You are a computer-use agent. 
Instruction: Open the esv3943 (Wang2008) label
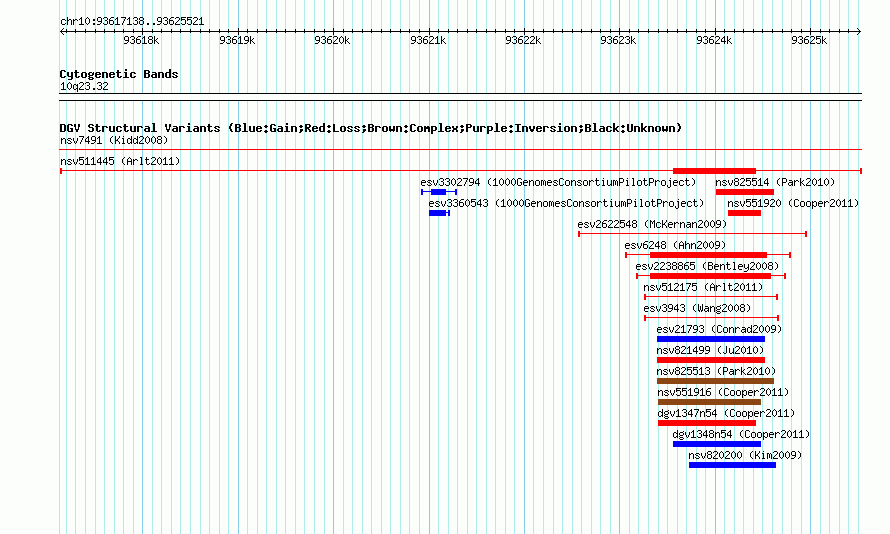[x=697, y=308]
